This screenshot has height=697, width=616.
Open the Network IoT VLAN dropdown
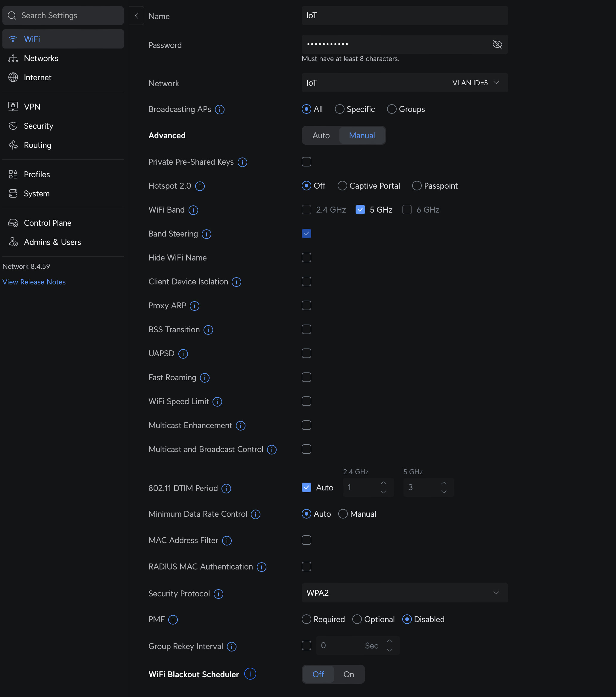coord(405,83)
